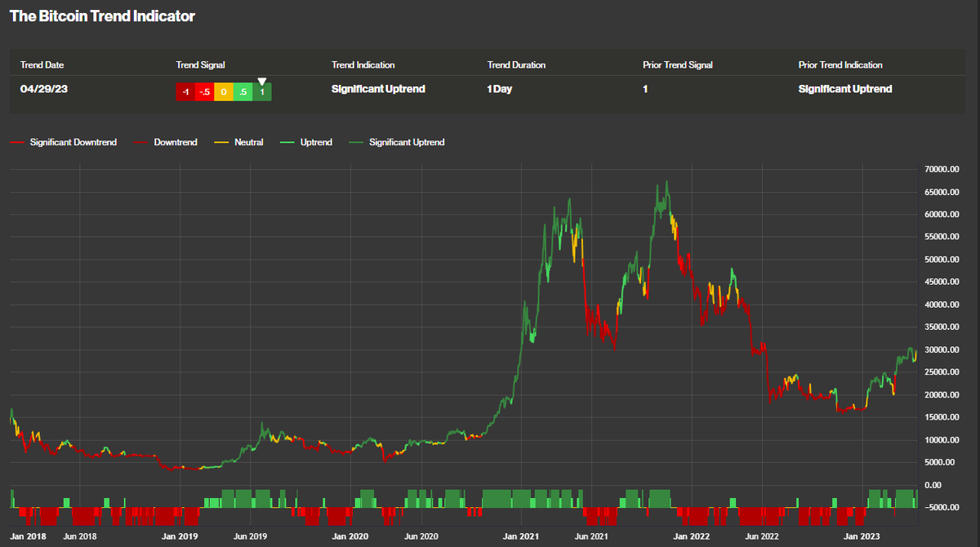
Task: Select the dark green 1 box in the signal scale
Action: point(262,91)
